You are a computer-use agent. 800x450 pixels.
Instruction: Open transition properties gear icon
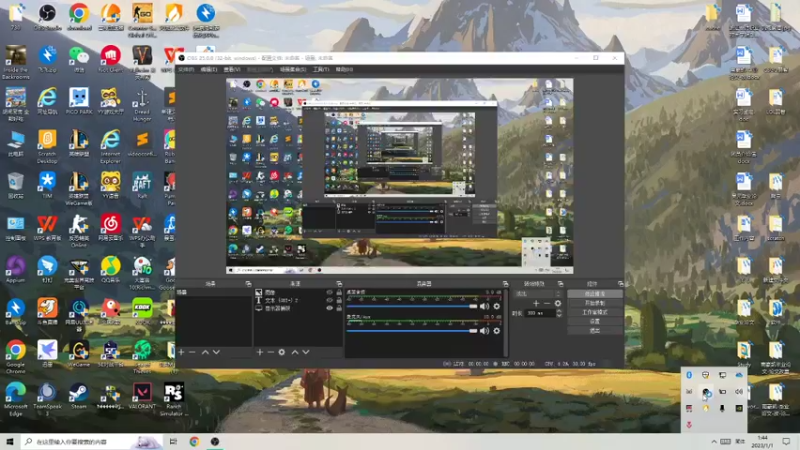(x=558, y=303)
